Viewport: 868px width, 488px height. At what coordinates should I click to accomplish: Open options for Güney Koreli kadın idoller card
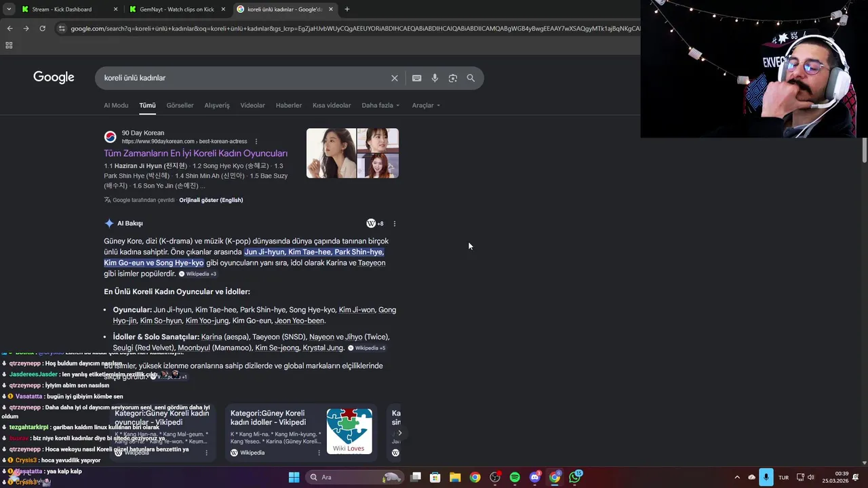(319, 453)
